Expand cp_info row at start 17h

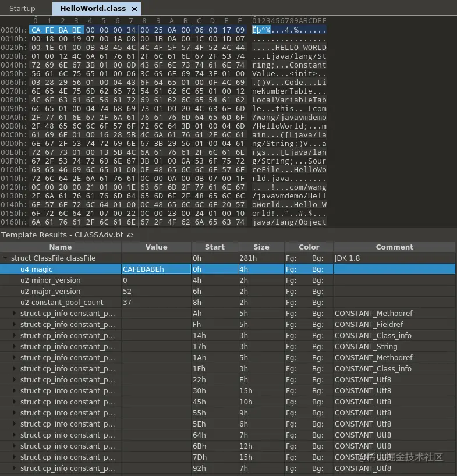(x=15, y=346)
